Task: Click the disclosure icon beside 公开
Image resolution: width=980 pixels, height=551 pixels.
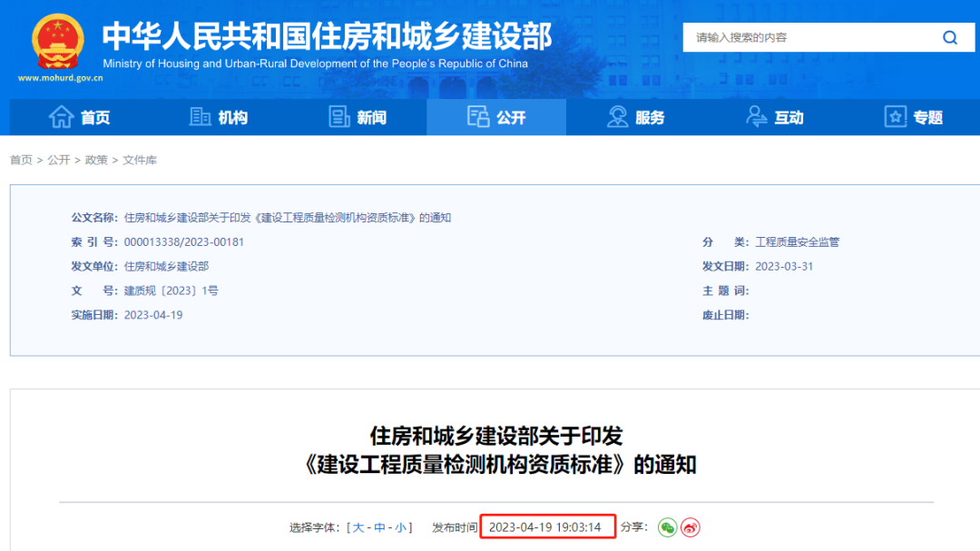Action: click(477, 116)
